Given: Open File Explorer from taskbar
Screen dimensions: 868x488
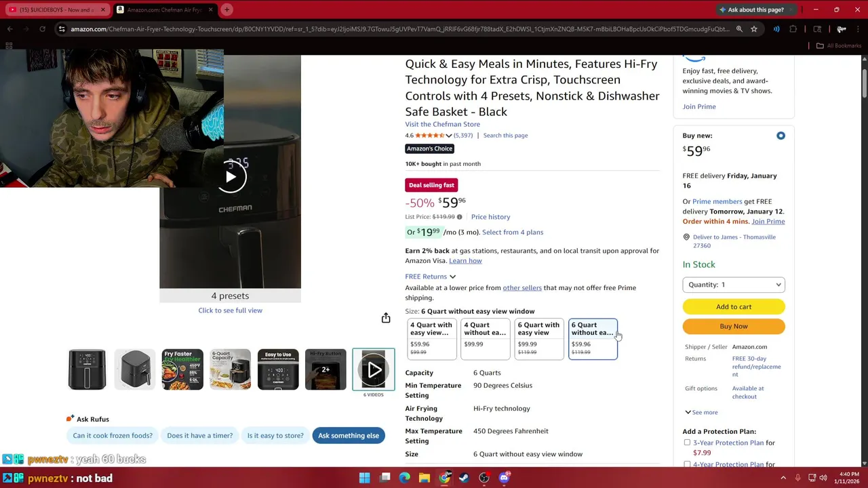Looking at the screenshot, I should pos(425,478).
